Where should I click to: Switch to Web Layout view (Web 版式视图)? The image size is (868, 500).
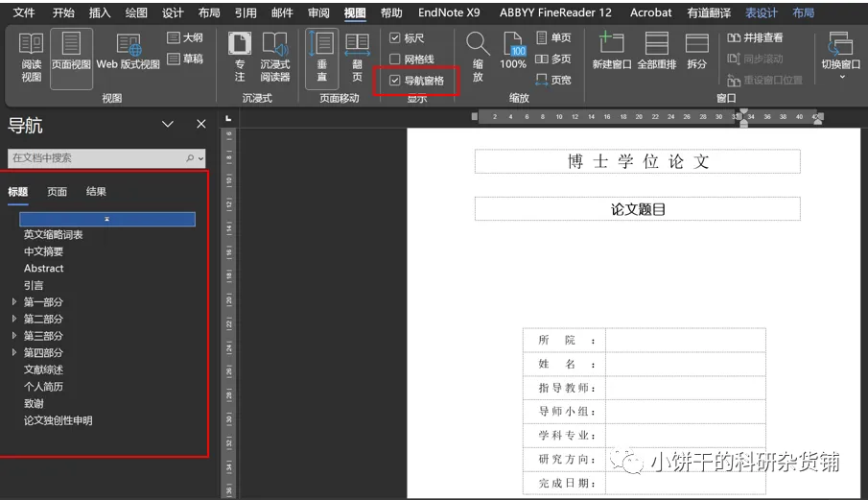pos(129,52)
